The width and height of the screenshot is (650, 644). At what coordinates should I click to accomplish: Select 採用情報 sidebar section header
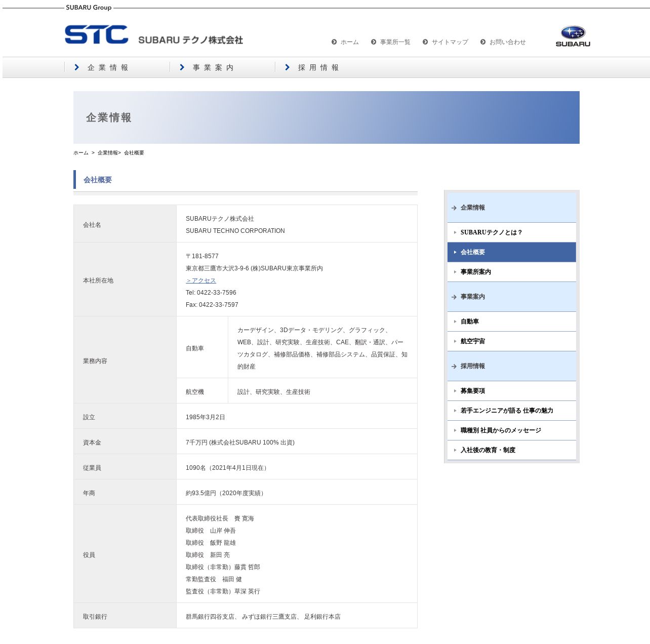coord(512,366)
